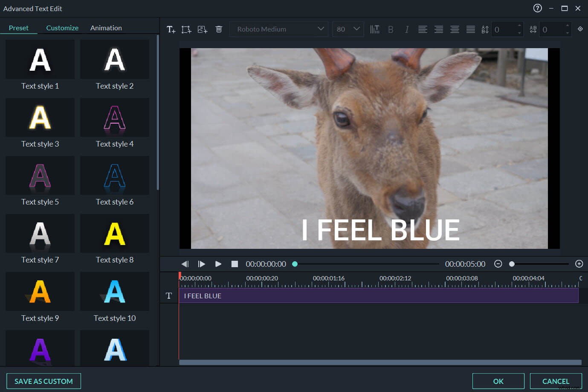Image resolution: width=588 pixels, height=392 pixels.
Task: Enable center text alignment
Action: click(x=439, y=29)
